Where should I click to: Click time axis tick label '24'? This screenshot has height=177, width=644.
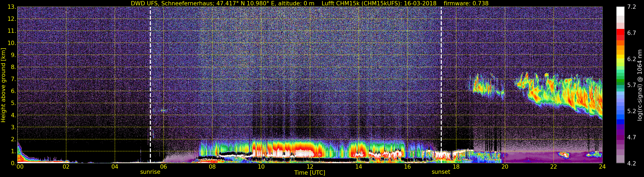pyautogui.click(x=602, y=167)
